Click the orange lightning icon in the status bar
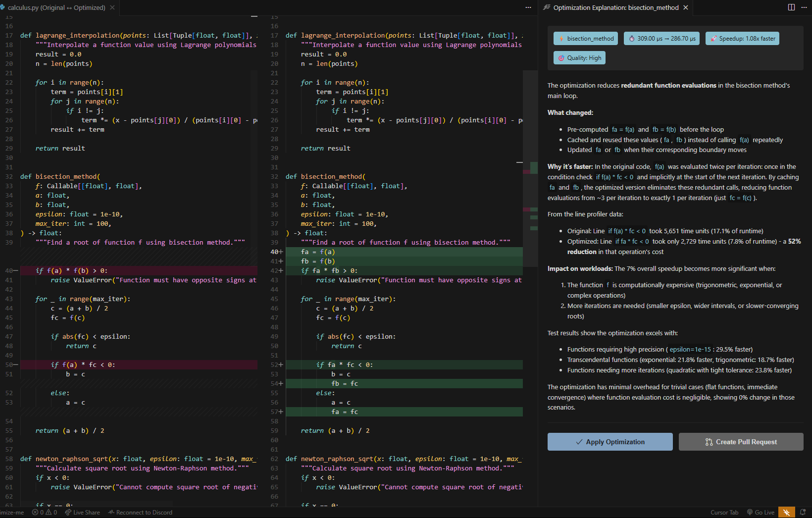 click(x=787, y=512)
